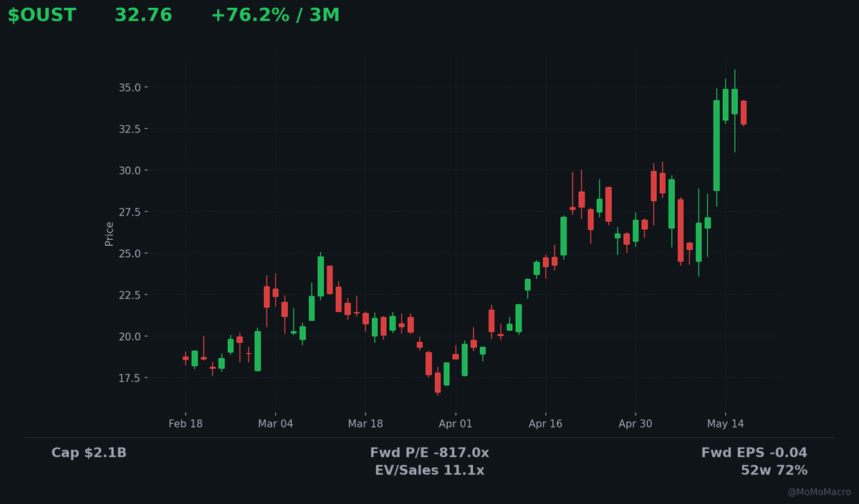The height and width of the screenshot is (504, 859).
Task: Click the 22.5 y-axis tick label
Action: [x=130, y=295]
